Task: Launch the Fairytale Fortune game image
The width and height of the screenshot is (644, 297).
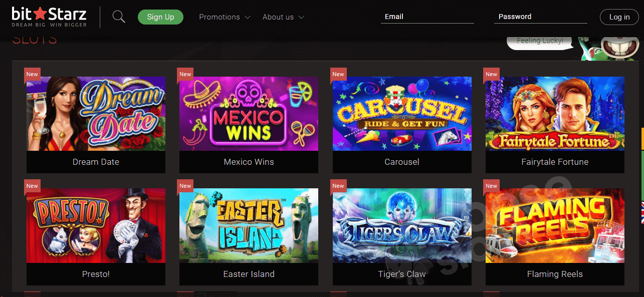Action: coord(555,114)
